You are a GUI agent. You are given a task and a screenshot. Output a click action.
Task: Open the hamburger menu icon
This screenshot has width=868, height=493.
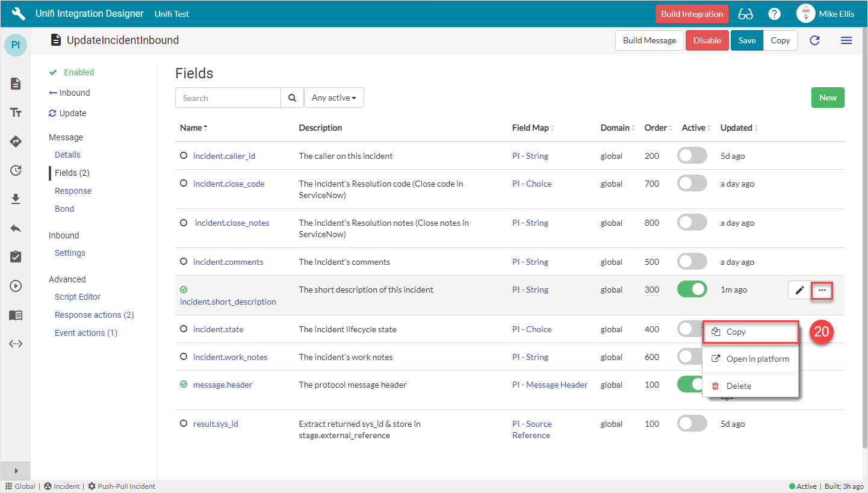[x=846, y=40]
